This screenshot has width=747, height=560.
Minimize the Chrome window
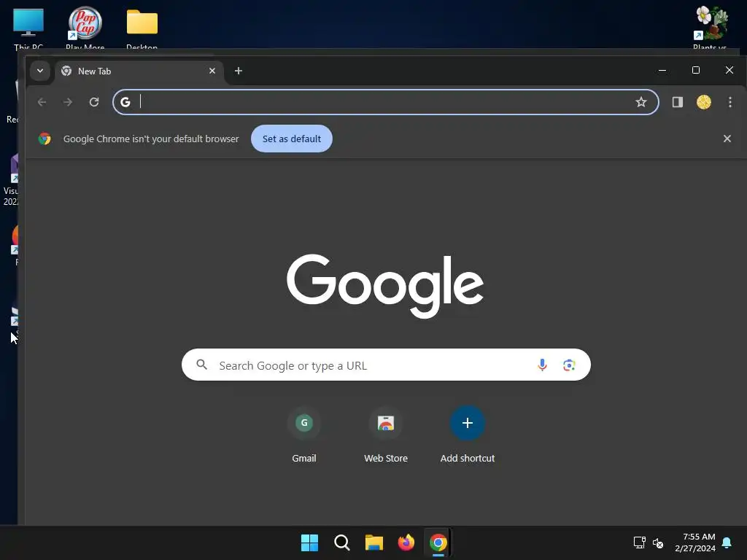662,71
